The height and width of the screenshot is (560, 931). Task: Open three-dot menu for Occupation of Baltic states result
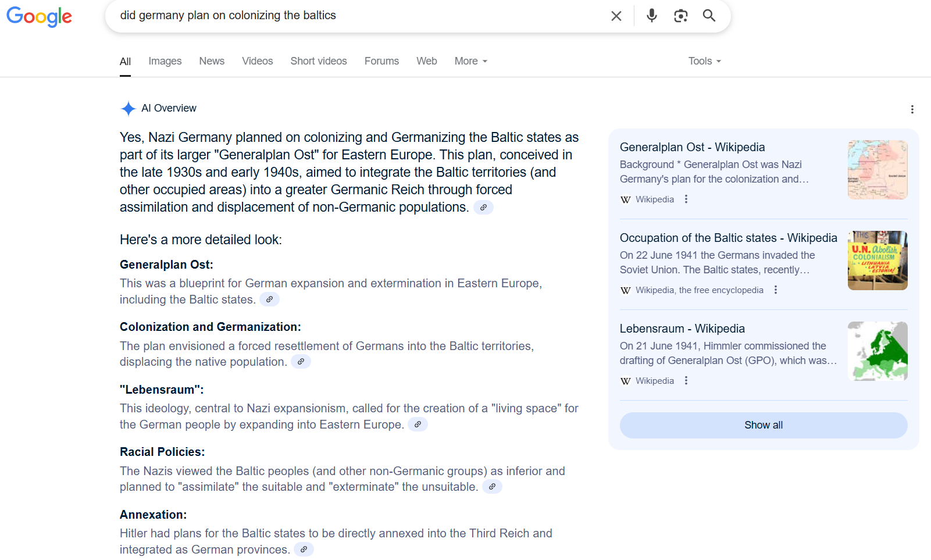point(776,290)
